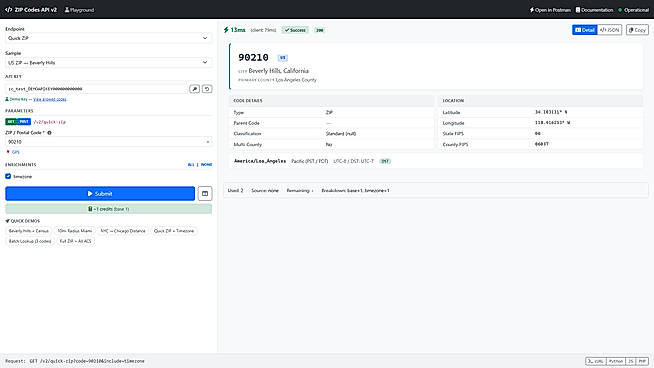The height and width of the screenshot is (368, 654).
Task: Click the window layout icon next to Submit
Action: coord(205,194)
